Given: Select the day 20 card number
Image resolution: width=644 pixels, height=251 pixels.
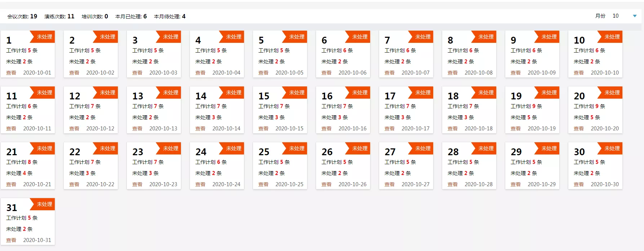Looking at the screenshot, I should [x=579, y=96].
